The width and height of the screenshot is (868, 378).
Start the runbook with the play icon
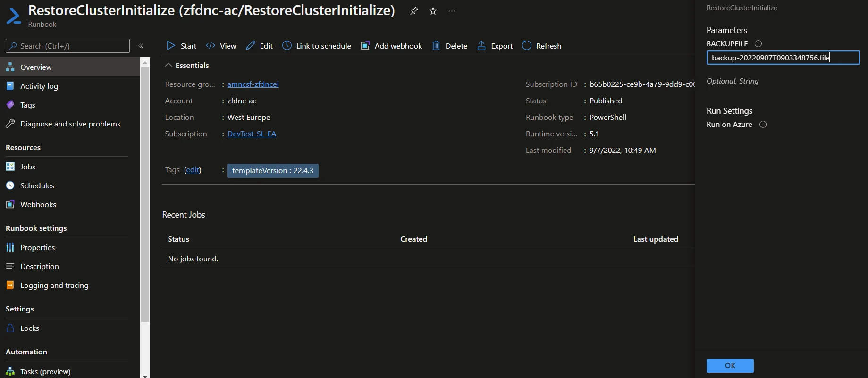(181, 46)
